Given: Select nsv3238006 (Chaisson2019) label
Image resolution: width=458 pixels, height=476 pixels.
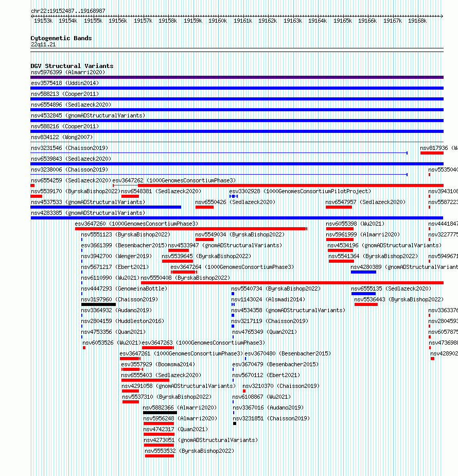Looking at the screenshot, I should [69, 169].
